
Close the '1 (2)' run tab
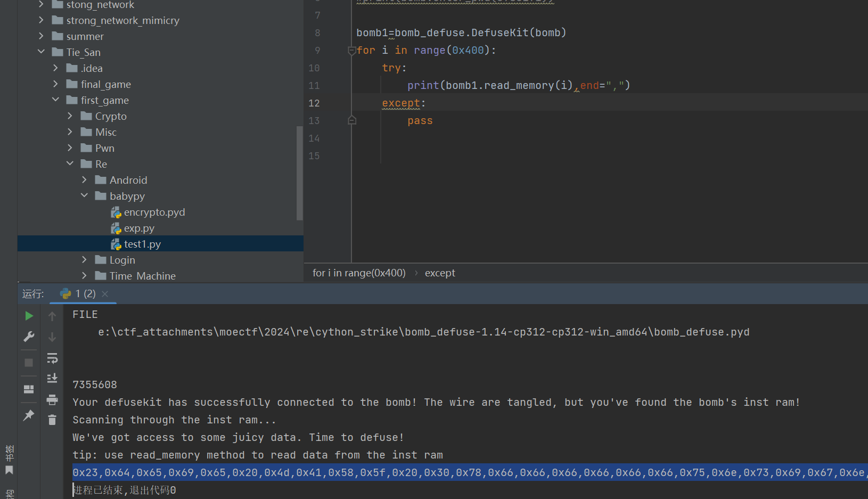[105, 294]
